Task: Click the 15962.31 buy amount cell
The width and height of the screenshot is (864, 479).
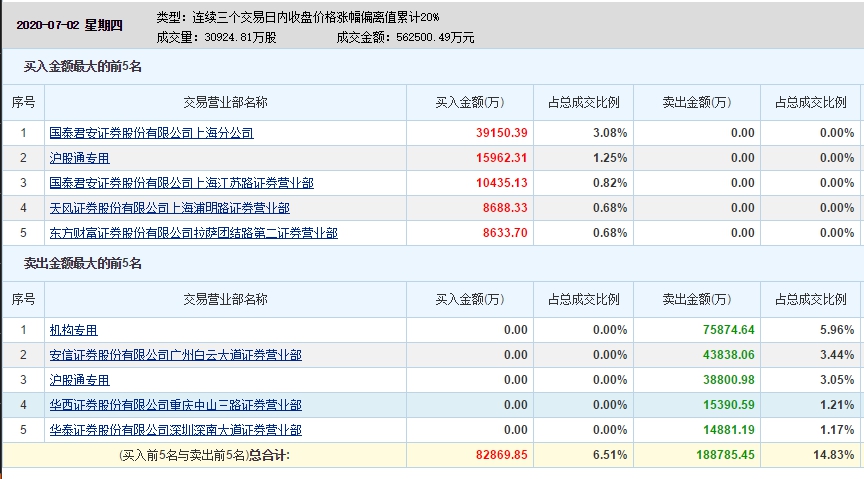Action: [x=502, y=158]
